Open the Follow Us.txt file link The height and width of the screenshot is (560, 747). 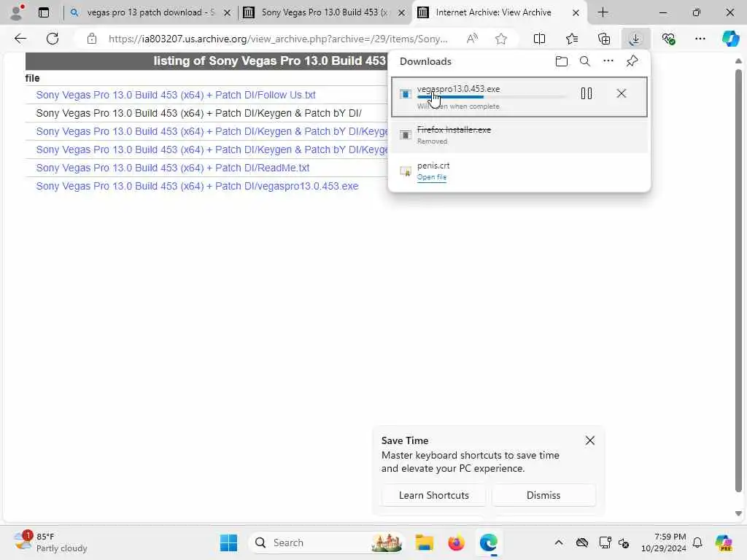(176, 95)
